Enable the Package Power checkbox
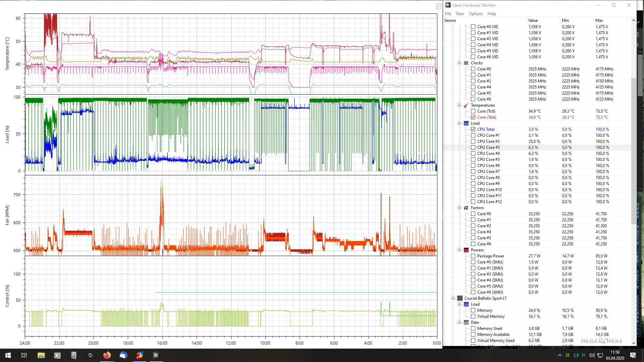The image size is (644, 362). 473,256
